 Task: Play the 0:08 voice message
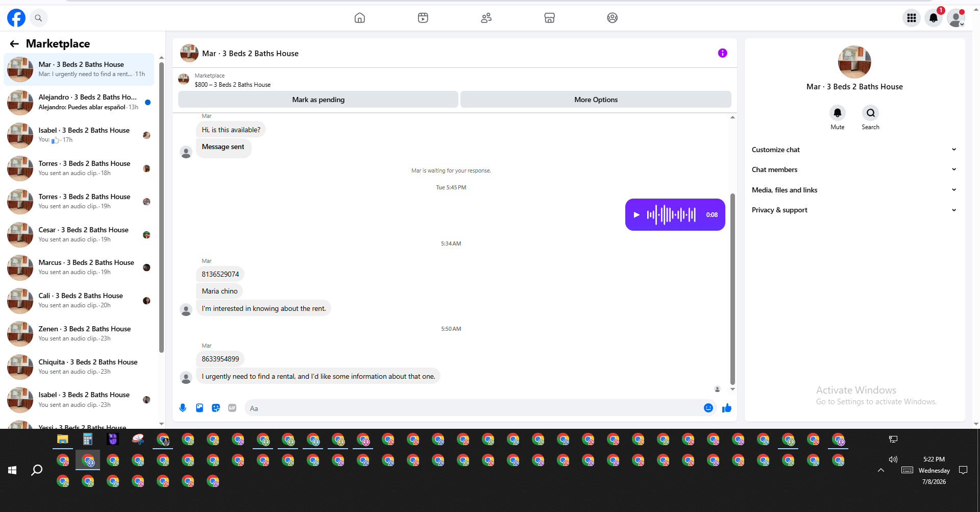pyautogui.click(x=636, y=215)
